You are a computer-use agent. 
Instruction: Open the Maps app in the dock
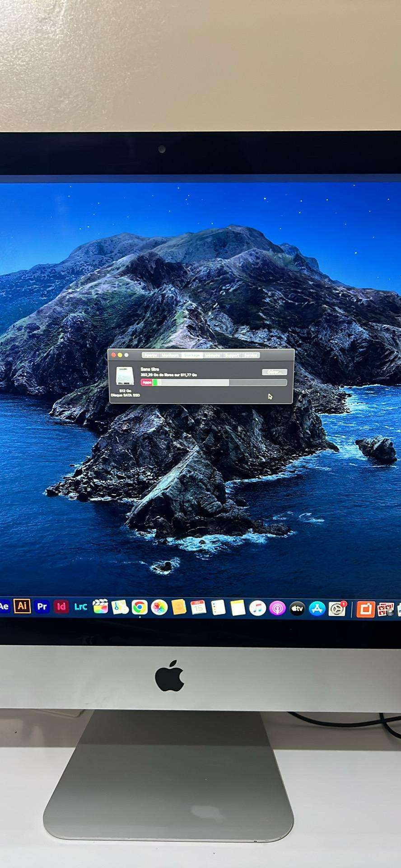120,607
